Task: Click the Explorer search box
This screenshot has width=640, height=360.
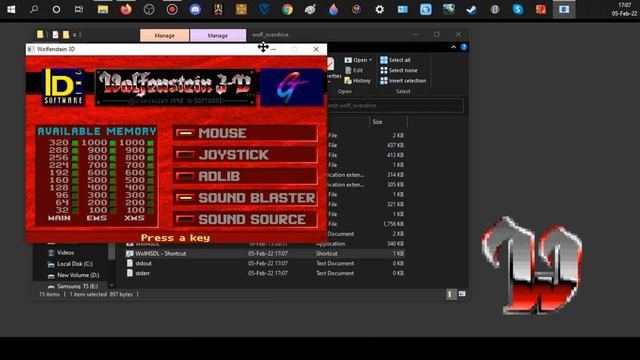Action: coord(394,105)
